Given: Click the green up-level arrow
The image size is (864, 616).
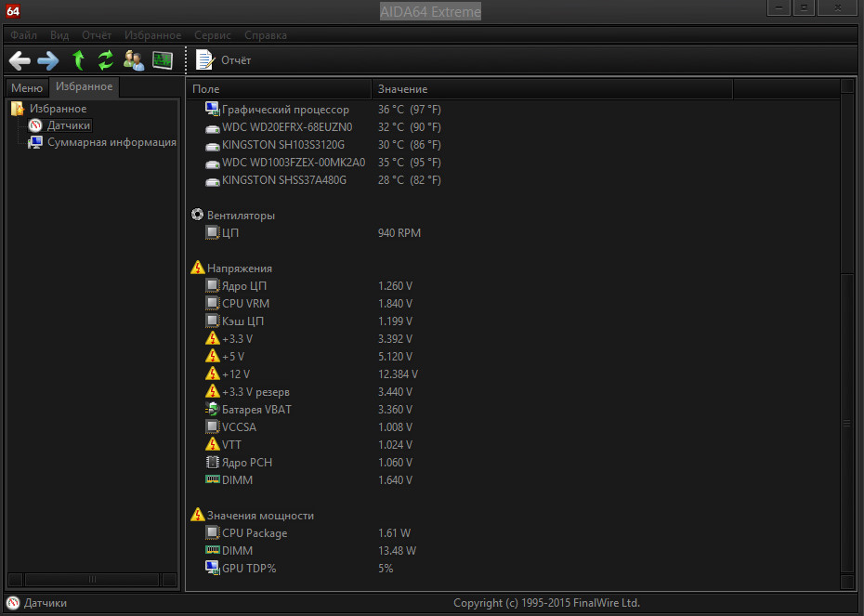Looking at the screenshot, I should point(79,60).
